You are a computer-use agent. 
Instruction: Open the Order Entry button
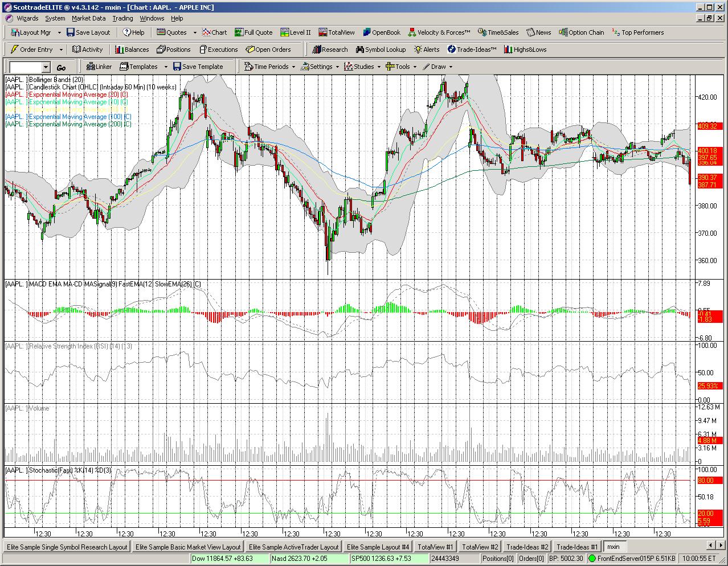(32, 50)
